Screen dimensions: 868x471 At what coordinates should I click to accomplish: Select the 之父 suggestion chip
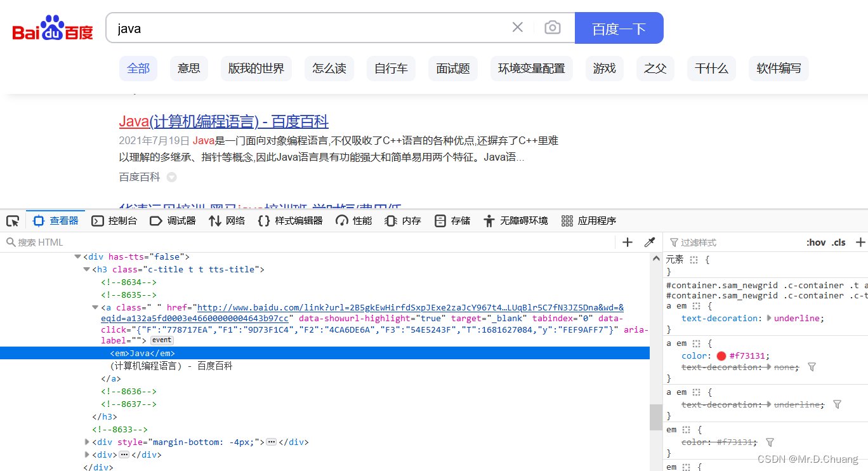(x=655, y=69)
